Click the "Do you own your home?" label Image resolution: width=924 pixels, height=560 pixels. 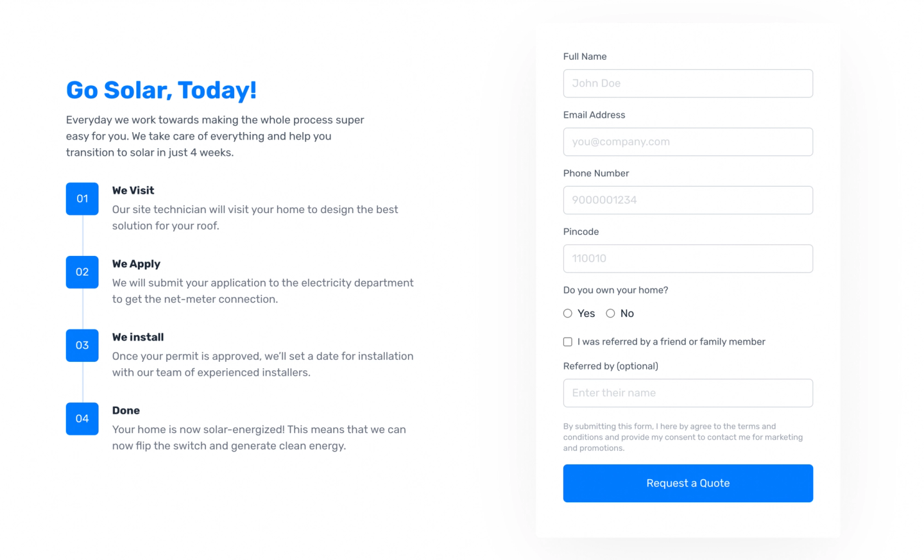click(x=615, y=290)
